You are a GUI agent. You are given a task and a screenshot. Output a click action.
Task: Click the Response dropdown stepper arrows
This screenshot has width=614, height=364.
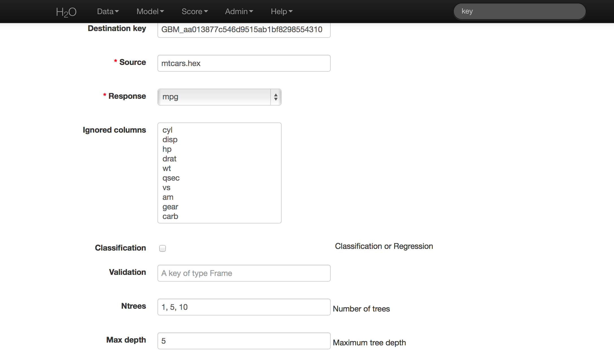click(276, 97)
